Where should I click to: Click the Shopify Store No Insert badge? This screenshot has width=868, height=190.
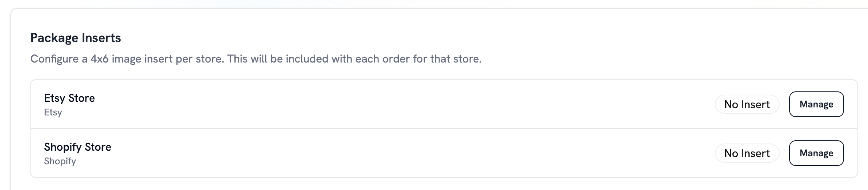tap(747, 153)
